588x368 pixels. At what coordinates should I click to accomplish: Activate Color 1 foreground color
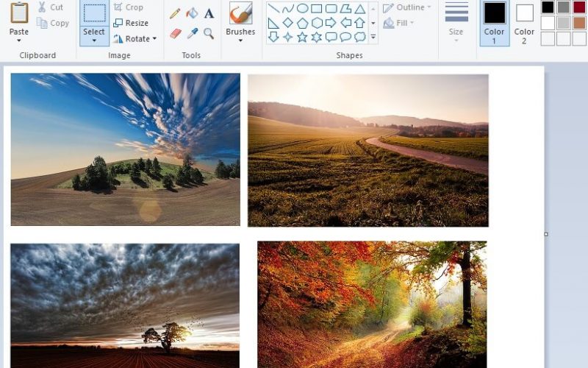pos(494,24)
